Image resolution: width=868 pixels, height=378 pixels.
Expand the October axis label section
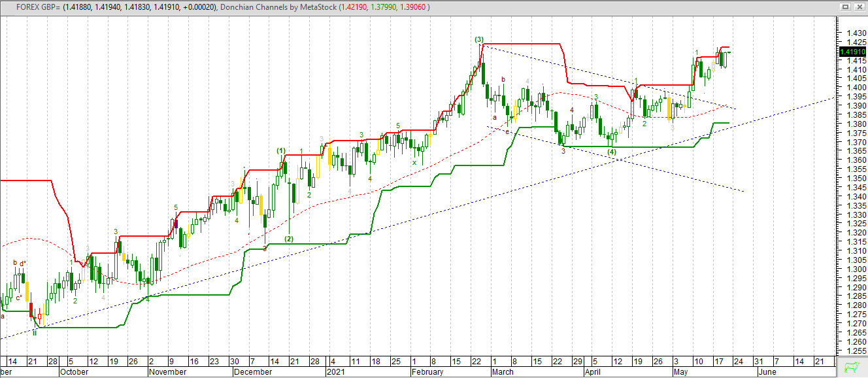(x=72, y=371)
